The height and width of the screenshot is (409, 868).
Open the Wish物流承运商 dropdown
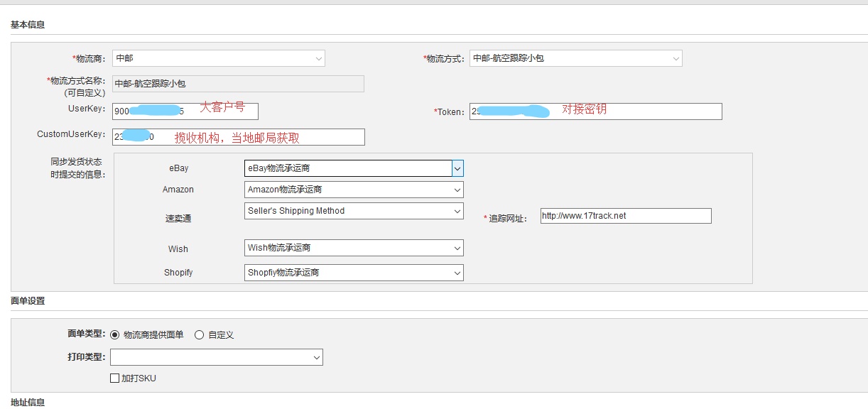(x=354, y=248)
